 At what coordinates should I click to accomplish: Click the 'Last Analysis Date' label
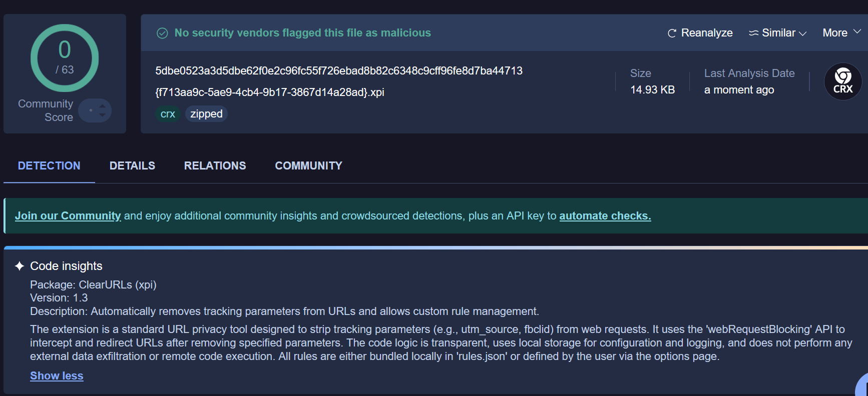(749, 73)
